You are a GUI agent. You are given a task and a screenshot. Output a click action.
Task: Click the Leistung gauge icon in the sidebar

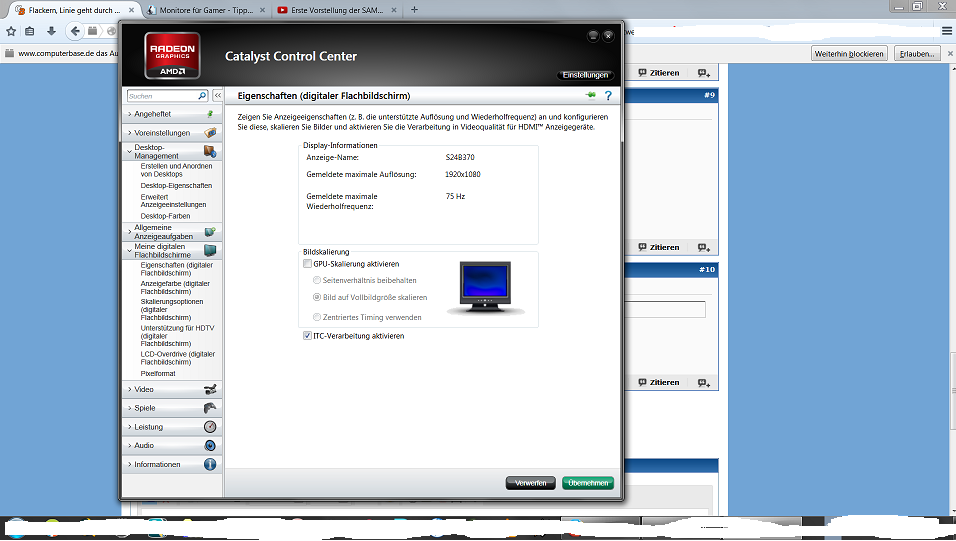pos(210,427)
